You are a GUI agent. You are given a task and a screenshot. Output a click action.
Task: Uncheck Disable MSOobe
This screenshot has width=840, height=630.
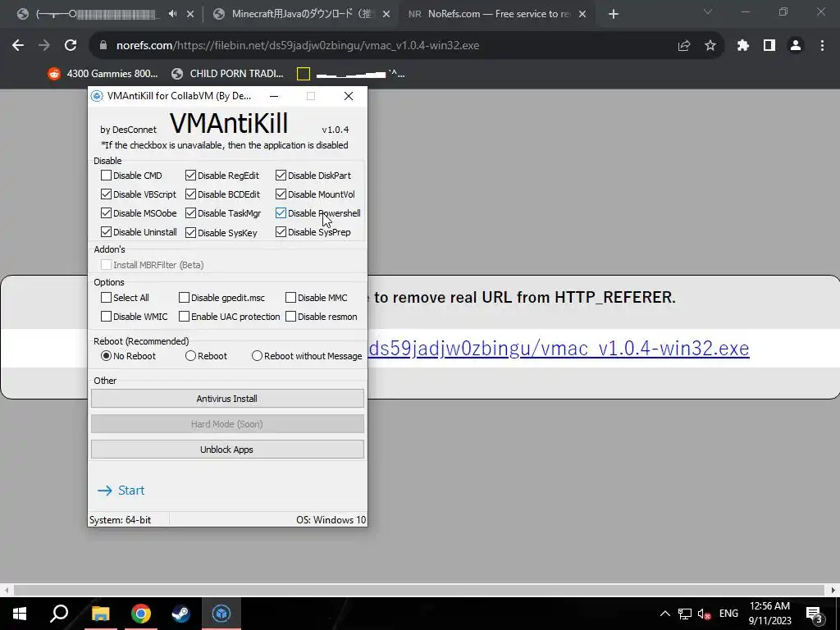[106, 212]
